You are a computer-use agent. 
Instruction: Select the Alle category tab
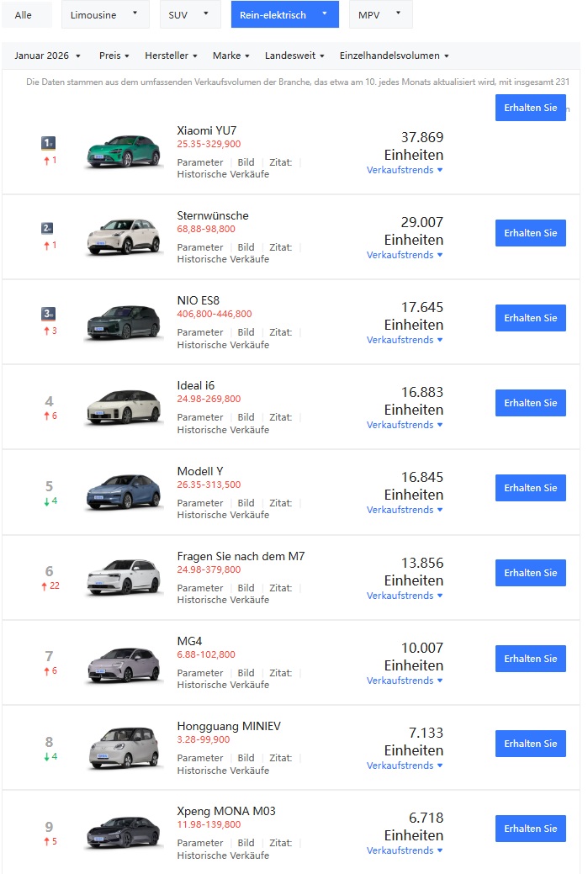[x=24, y=15]
